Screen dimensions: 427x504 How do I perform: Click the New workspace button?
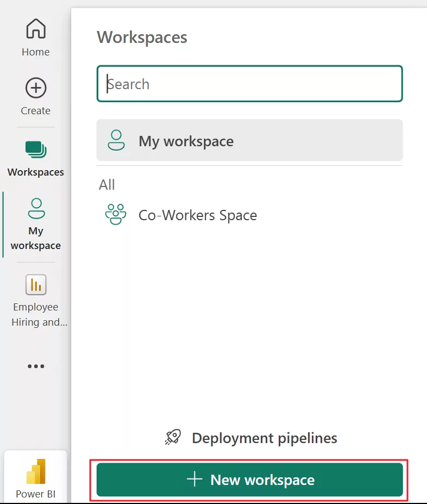pyautogui.click(x=249, y=480)
